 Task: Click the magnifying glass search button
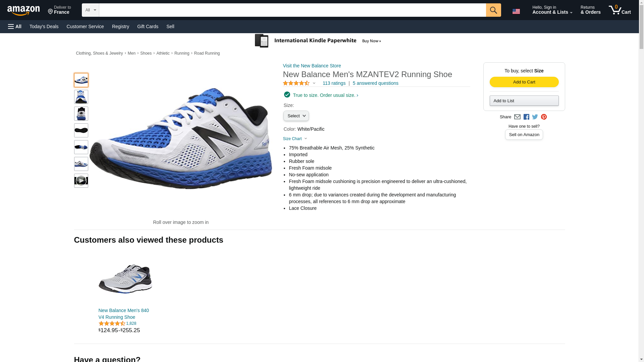(493, 10)
